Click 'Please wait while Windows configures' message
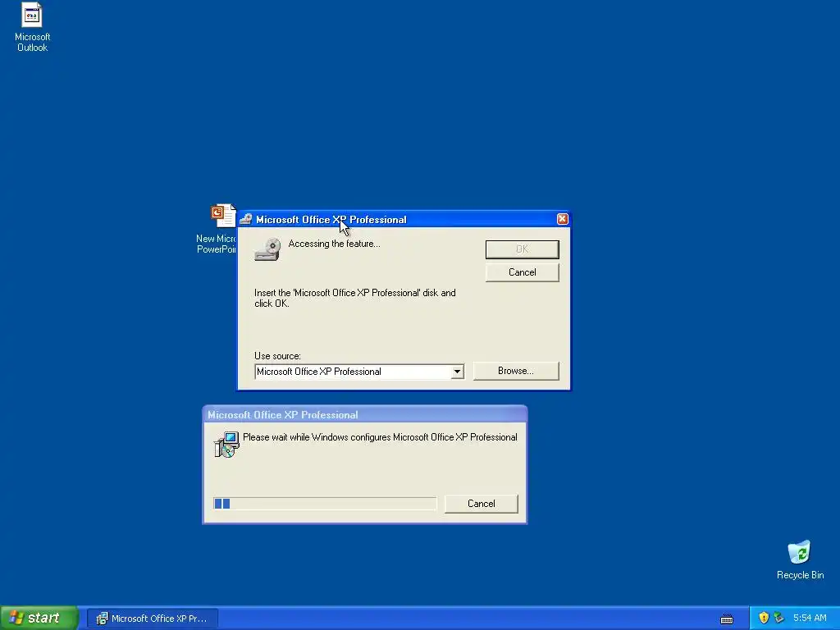840x630 pixels. pos(380,437)
